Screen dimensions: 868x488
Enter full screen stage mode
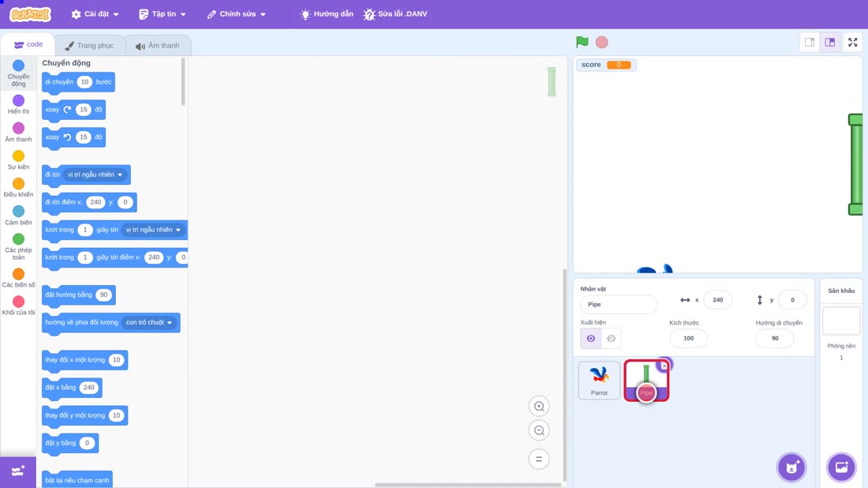tap(852, 42)
